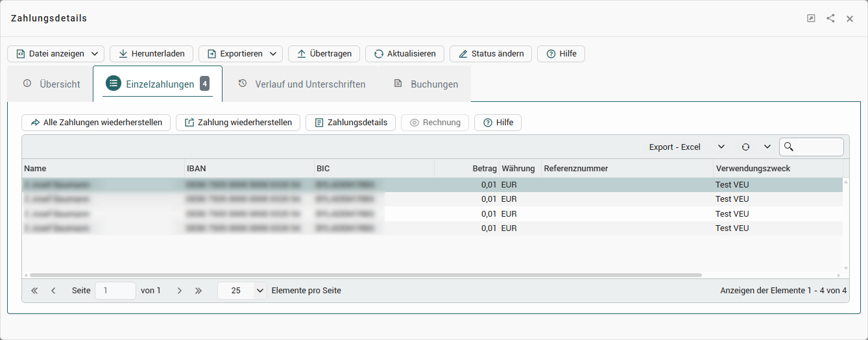The height and width of the screenshot is (340, 868).
Task: Close the Zahlungsdetails dialog
Action: coord(850,18)
